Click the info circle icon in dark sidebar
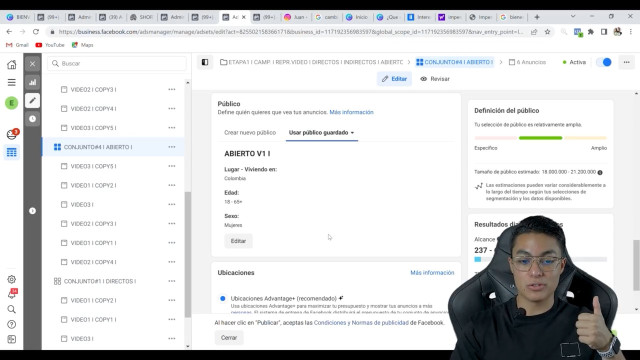This screenshot has width=640, height=360. pyautogui.click(x=32, y=211)
